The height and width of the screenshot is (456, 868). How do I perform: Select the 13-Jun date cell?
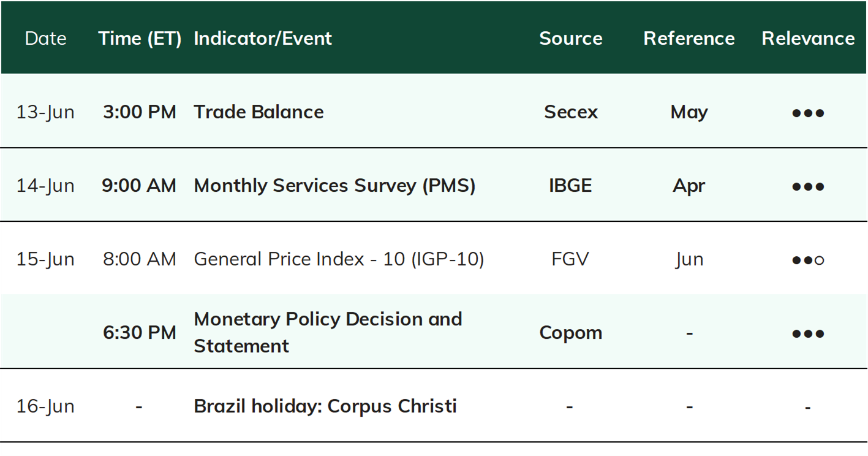coord(45,112)
